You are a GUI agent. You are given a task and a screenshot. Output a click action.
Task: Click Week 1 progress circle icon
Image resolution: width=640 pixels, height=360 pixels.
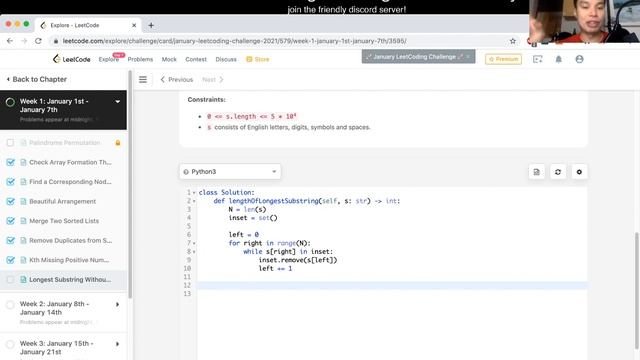point(10,102)
